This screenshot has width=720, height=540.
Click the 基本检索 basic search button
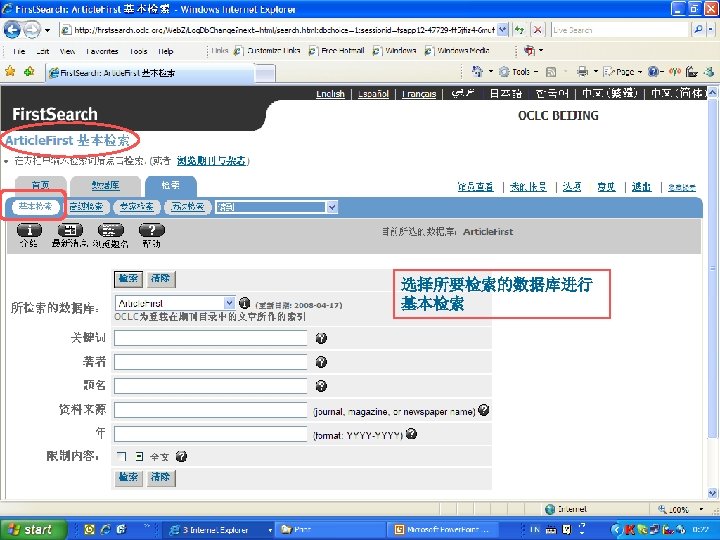coord(35,207)
